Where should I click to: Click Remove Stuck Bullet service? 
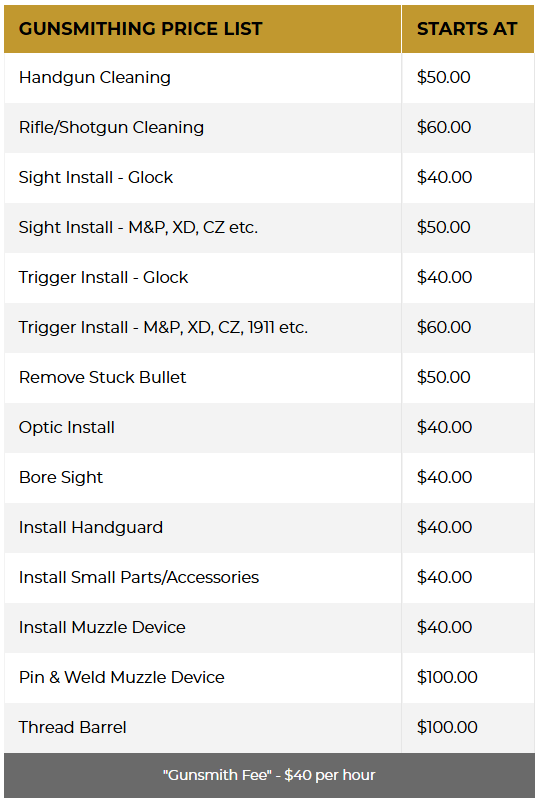point(102,378)
